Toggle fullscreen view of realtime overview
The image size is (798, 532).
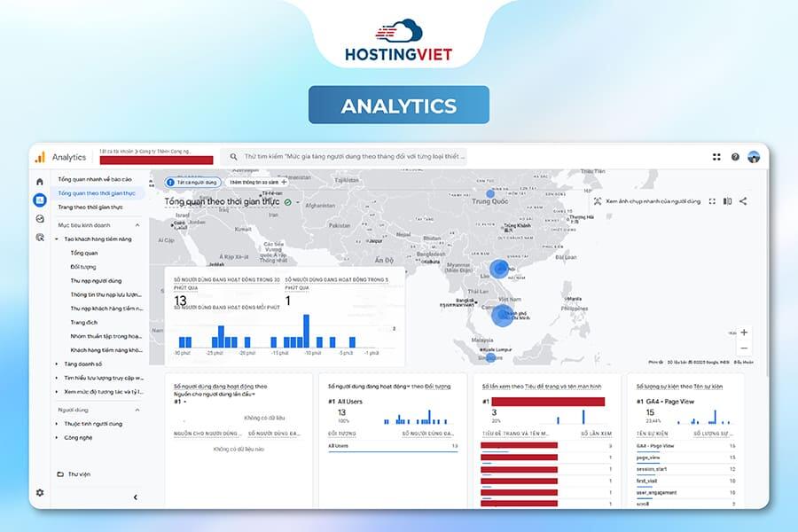coord(713,201)
